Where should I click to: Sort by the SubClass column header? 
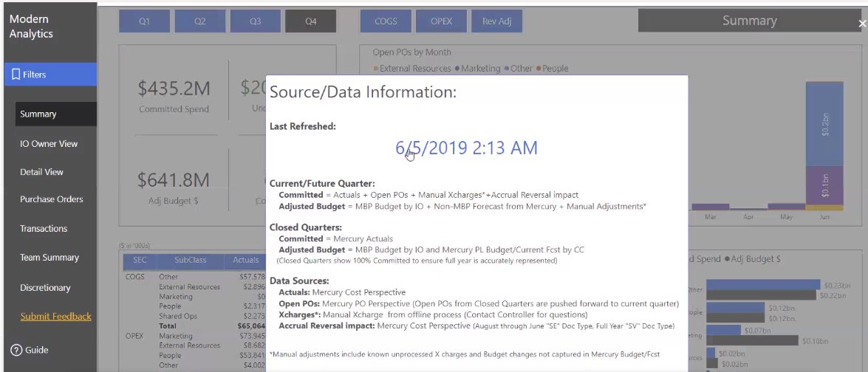pyautogui.click(x=190, y=260)
